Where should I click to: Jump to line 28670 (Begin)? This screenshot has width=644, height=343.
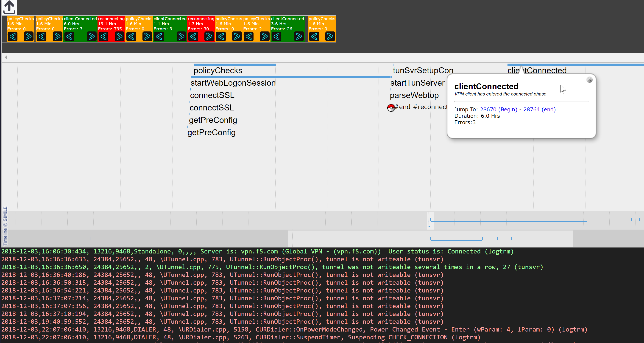(x=498, y=110)
